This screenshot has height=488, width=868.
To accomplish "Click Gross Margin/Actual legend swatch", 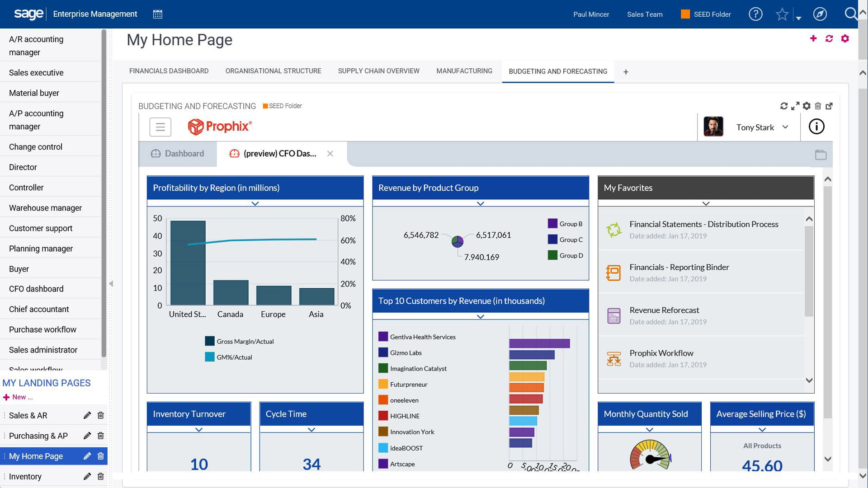I will (210, 341).
